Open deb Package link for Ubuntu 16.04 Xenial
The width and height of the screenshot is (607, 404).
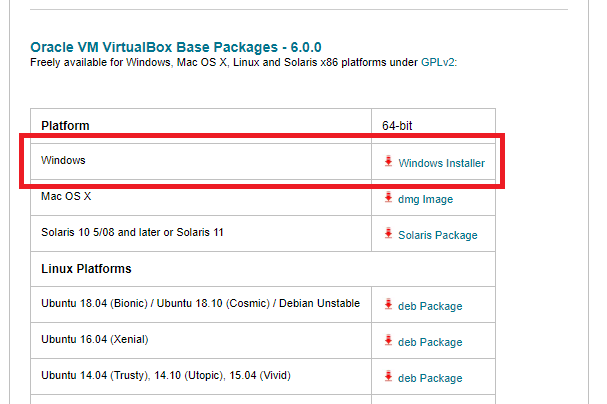pos(430,342)
